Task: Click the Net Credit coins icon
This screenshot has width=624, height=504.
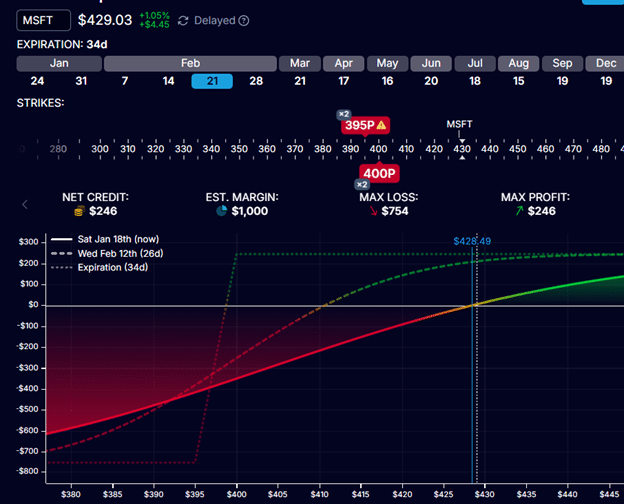Action: pos(79,211)
